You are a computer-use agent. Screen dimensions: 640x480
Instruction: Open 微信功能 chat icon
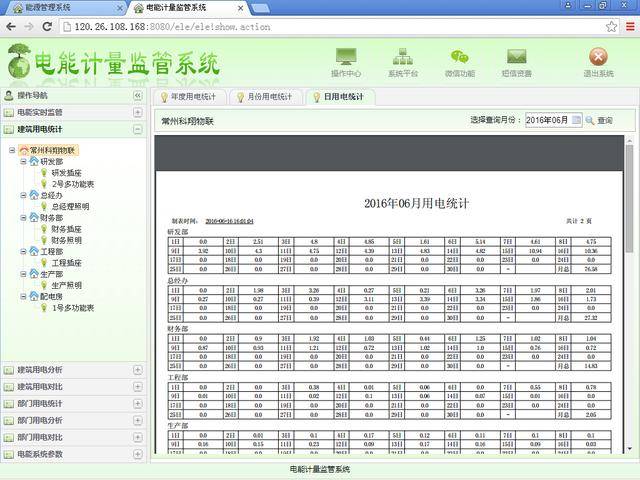(x=459, y=58)
